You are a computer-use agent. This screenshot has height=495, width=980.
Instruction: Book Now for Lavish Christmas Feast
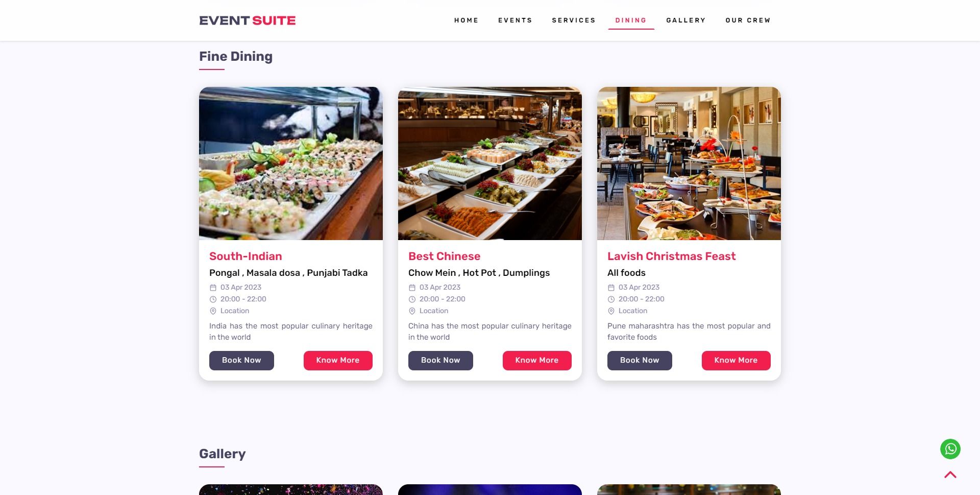pyautogui.click(x=640, y=360)
